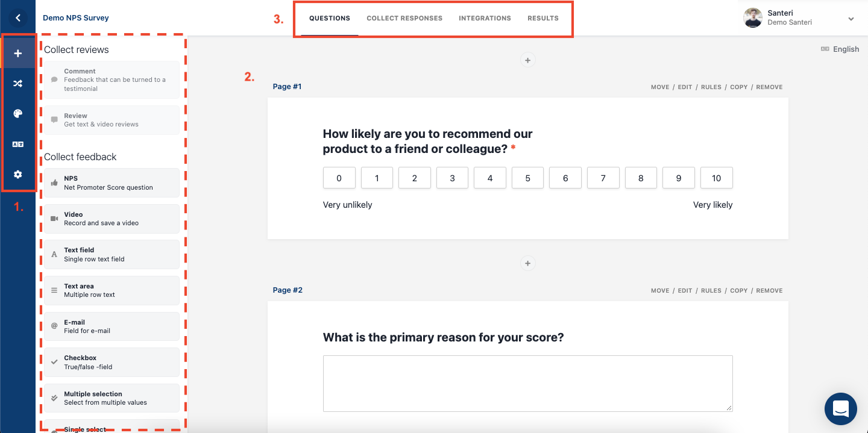
Task: Click the recommend product question heading
Action: coord(427,142)
